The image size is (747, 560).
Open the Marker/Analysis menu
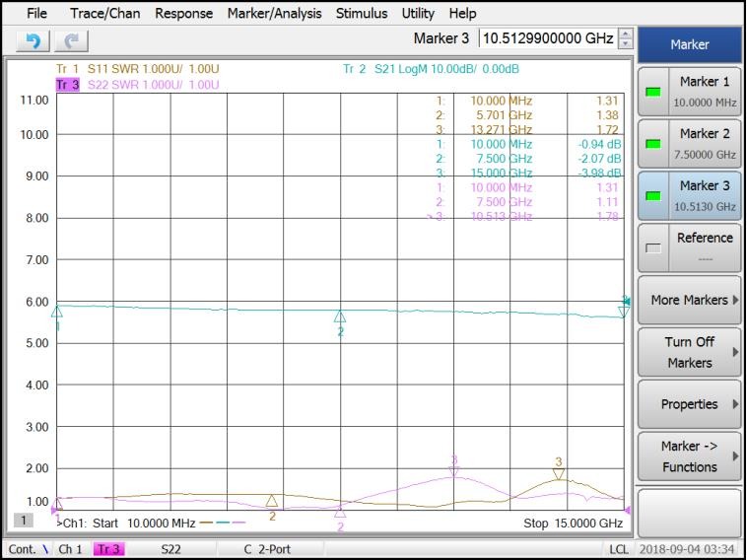[274, 14]
